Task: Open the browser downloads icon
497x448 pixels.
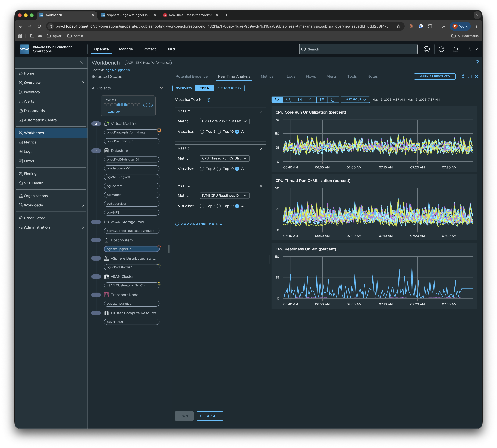Action: click(x=444, y=26)
